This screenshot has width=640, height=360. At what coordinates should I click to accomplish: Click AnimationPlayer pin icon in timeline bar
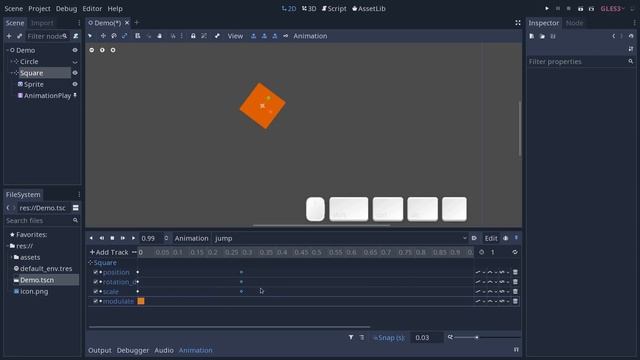pyautogui.click(x=516, y=238)
